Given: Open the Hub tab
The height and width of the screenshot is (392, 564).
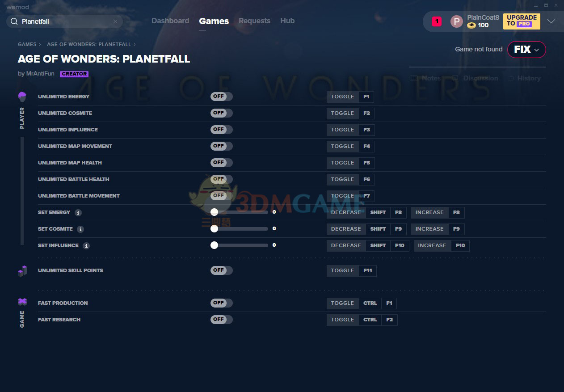Looking at the screenshot, I should (287, 21).
